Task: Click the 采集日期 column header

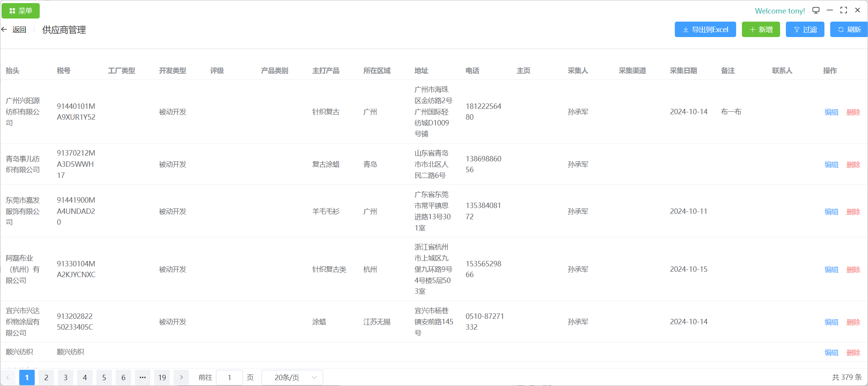Action: click(683, 71)
